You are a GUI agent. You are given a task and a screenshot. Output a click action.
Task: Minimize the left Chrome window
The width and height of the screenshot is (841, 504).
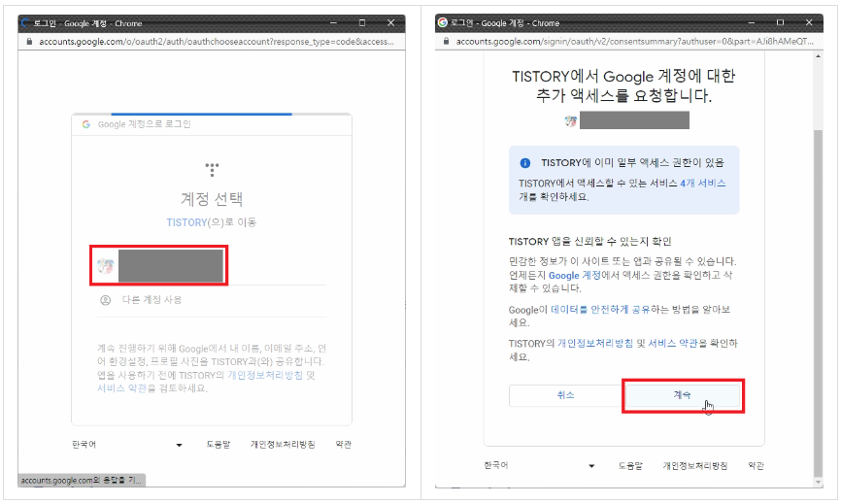click(333, 22)
